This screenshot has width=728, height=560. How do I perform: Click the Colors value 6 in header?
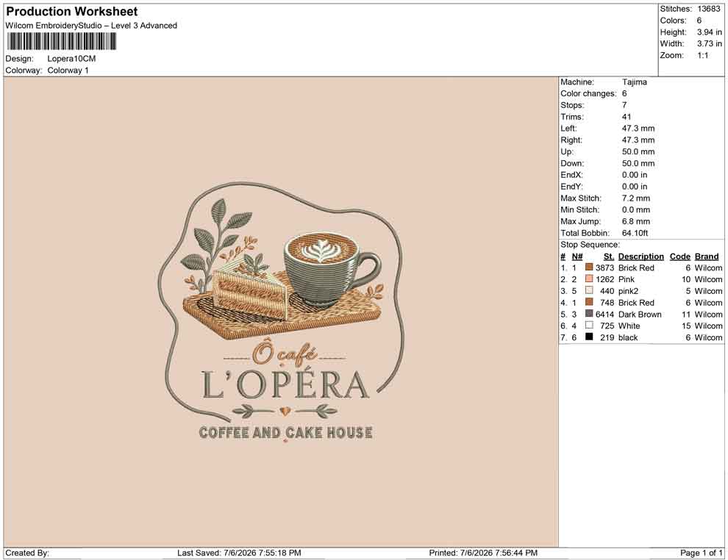click(699, 21)
